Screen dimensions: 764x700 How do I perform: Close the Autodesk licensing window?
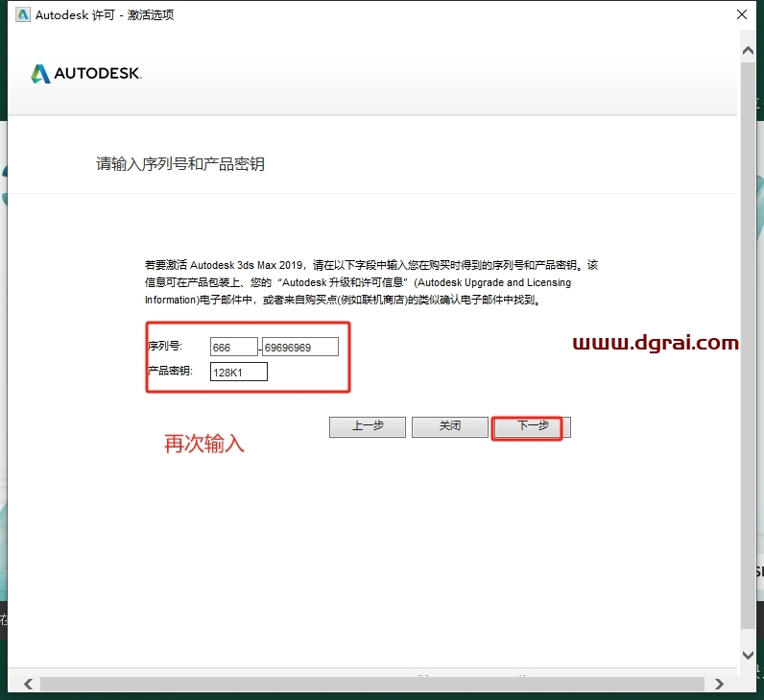[x=742, y=14]
